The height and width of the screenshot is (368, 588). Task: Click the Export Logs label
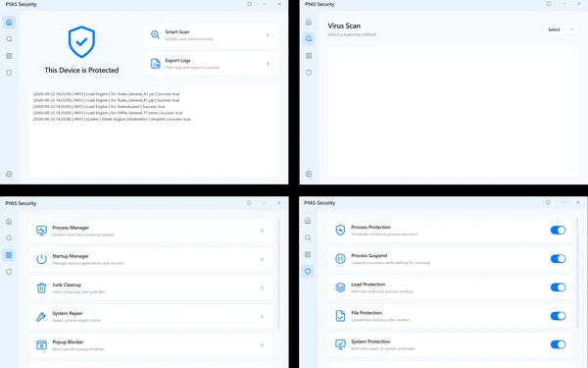click(177, 61)
